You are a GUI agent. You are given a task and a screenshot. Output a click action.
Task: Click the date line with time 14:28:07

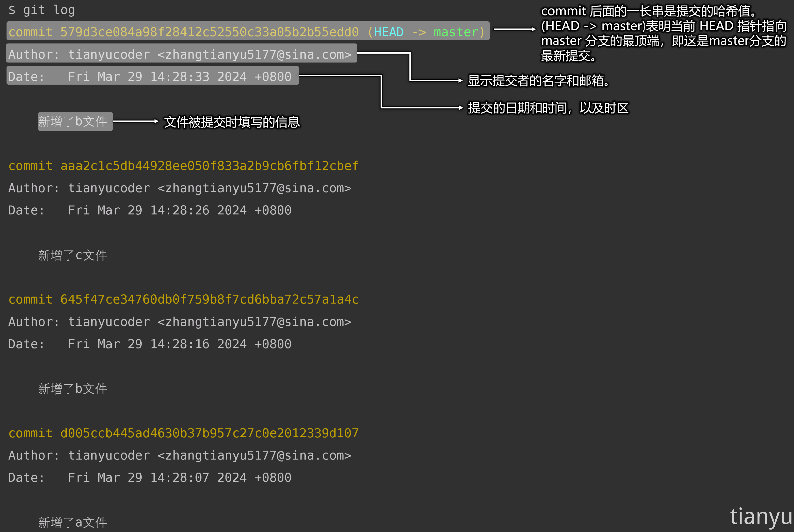[x=150, y=478]
